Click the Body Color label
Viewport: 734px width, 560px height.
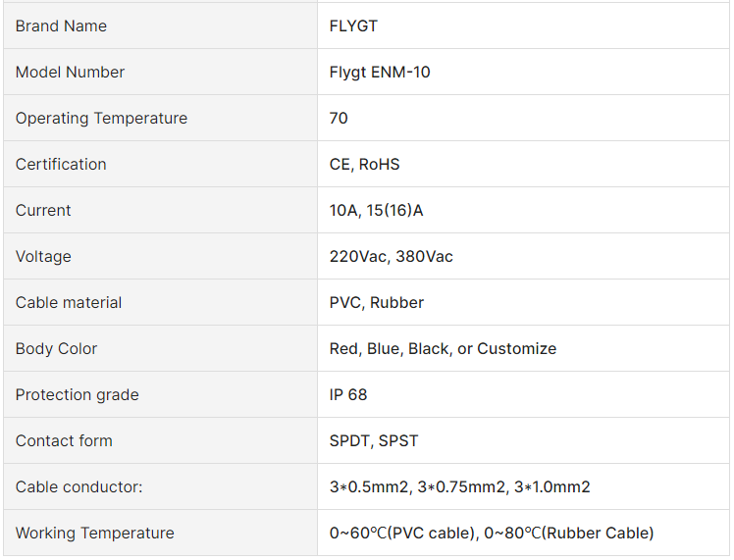tap(56, 349)
